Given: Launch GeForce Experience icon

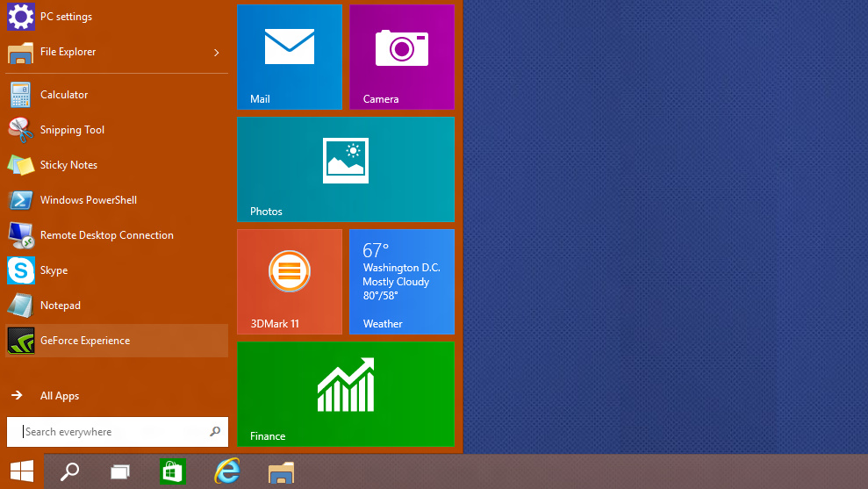Looking at the screenshot, I should (x=21, y=341).
